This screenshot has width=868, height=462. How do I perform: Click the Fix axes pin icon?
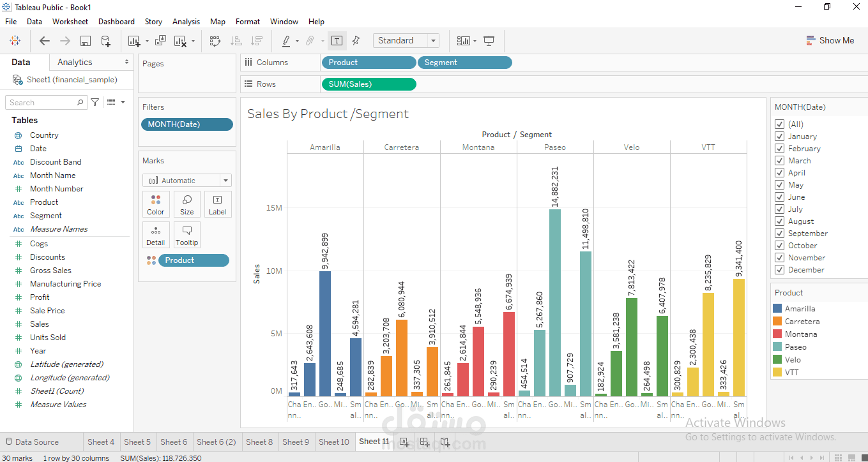(356, 41)
